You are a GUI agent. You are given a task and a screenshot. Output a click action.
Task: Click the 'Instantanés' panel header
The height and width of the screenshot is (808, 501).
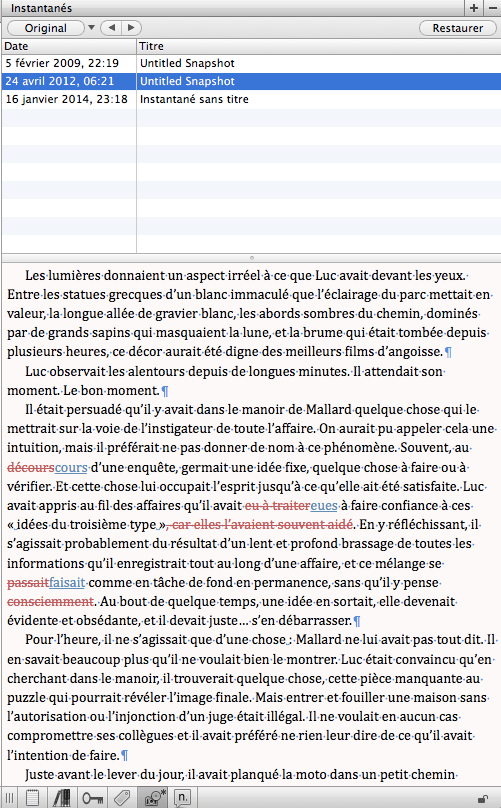(41, 8)
